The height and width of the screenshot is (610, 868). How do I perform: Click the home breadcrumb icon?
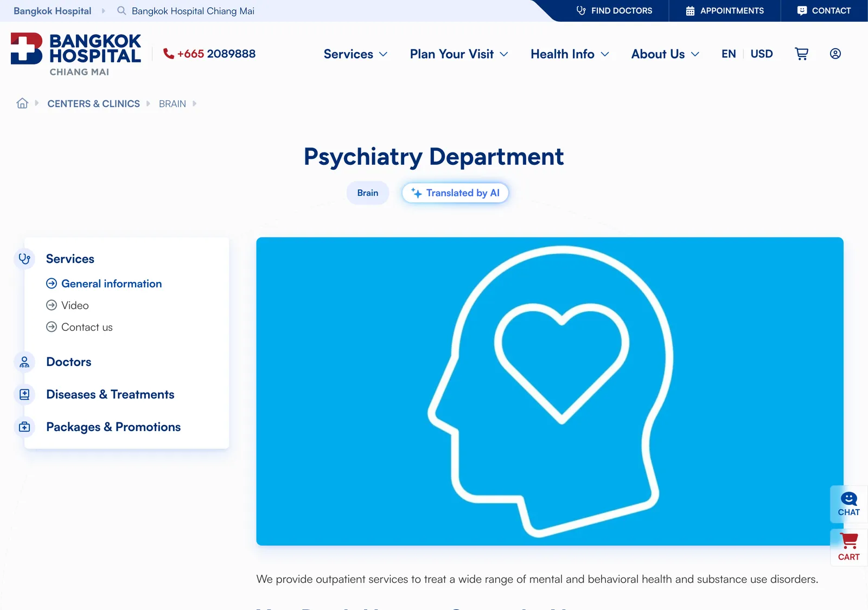(22, 103)
